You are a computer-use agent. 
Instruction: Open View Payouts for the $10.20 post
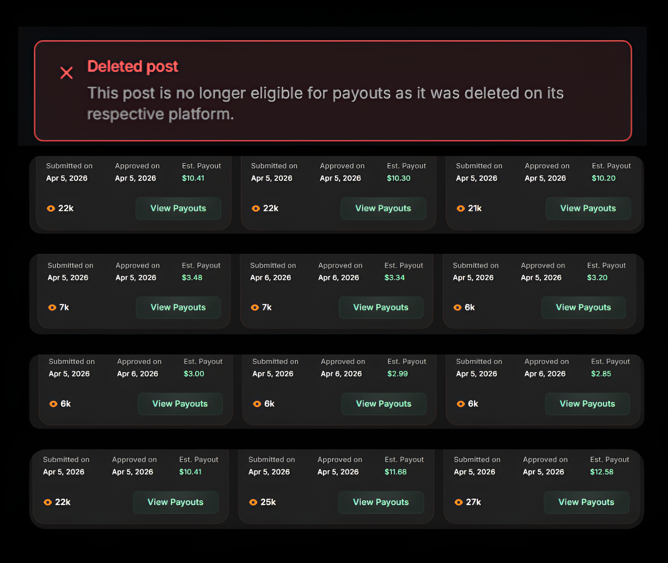pyautogui.click(x=588, y=208)
